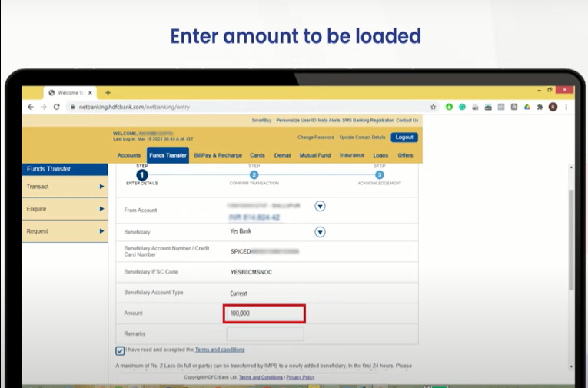Click the Contact Us link

(x=407, y=121)
